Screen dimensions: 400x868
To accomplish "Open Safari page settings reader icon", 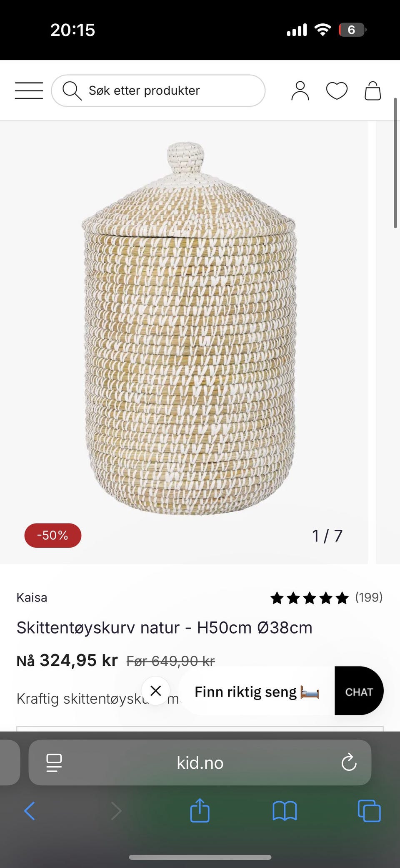I will (x=54, y=763).
